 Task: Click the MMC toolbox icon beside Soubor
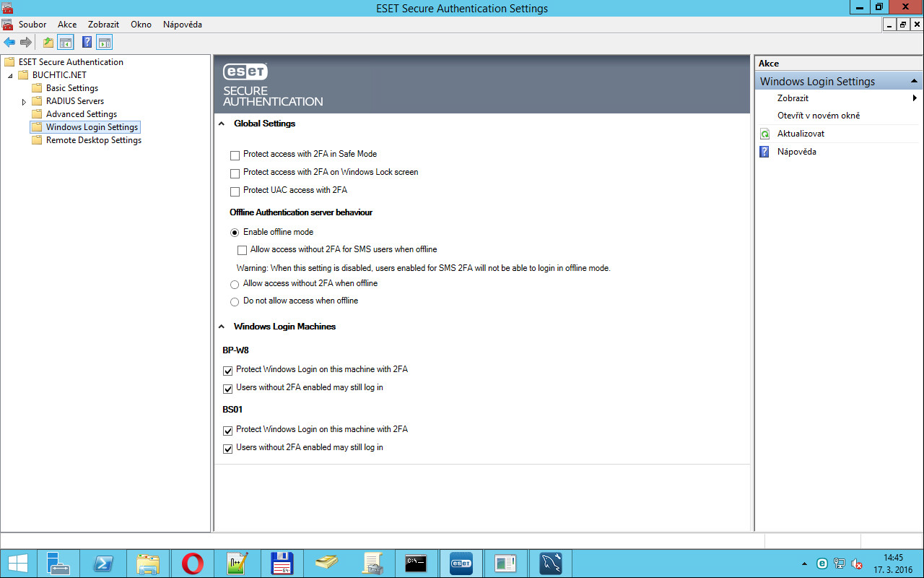coord(8,24)
